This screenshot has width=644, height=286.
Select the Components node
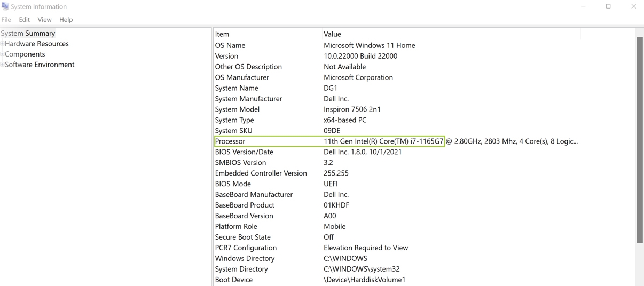tap(25, 54)
